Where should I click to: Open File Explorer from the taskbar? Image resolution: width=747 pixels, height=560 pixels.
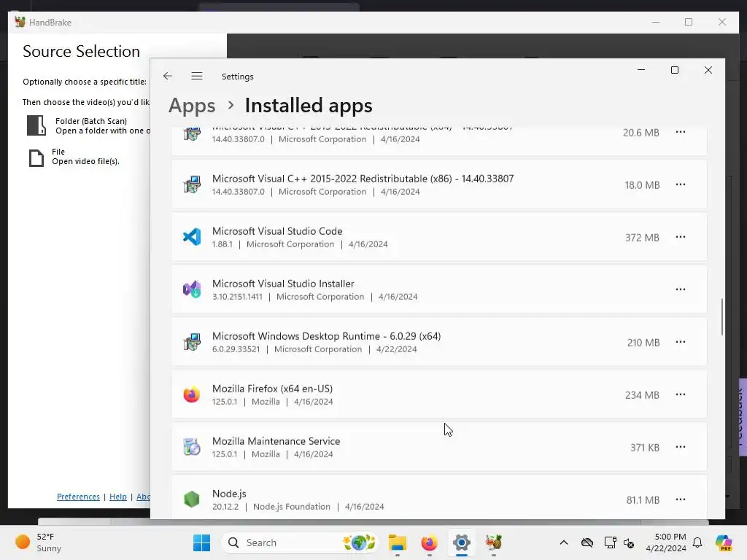tap(398, 542)
